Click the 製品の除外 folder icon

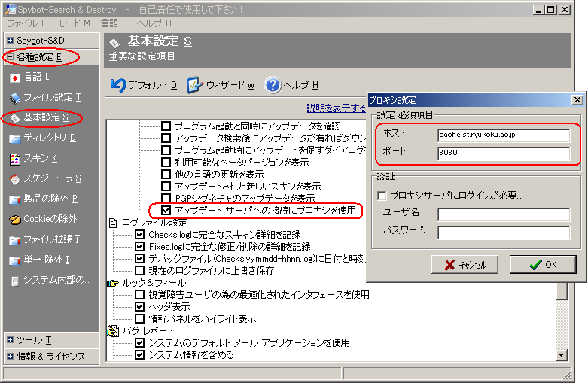click(x=14, y=199)
